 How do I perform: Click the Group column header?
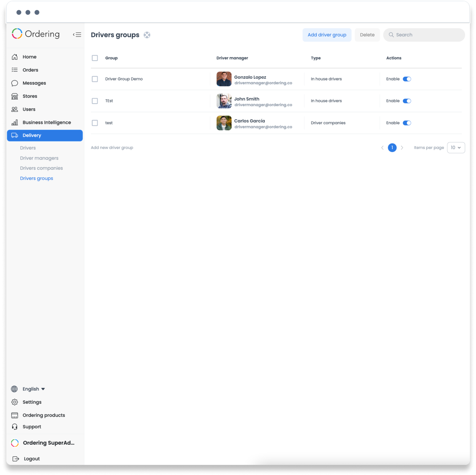[x=112, y=58]
